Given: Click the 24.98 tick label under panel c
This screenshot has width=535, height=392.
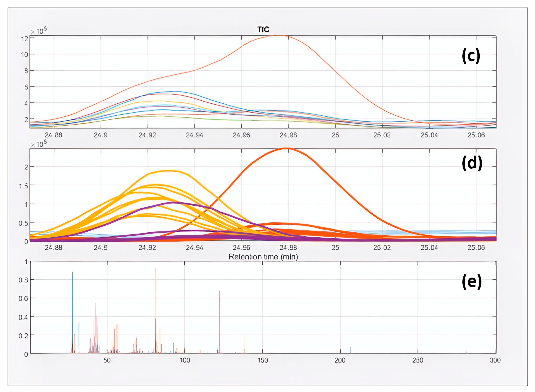Looking at the screenshot, I should (x=288, y=135).
